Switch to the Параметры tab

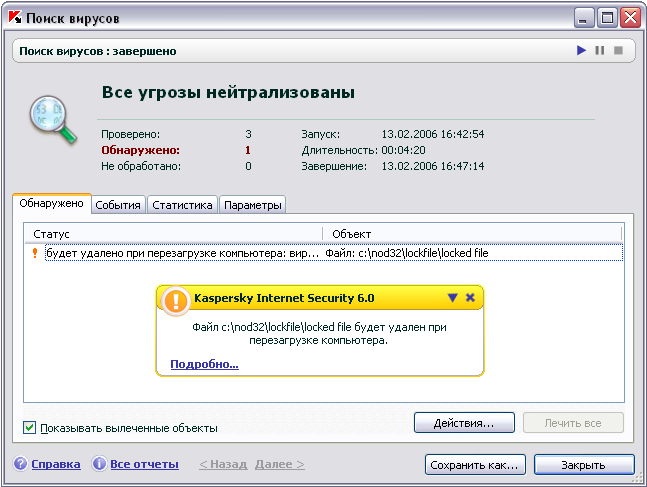253,205
